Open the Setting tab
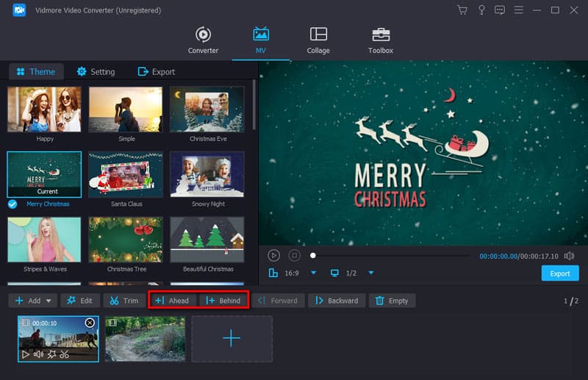Screen dimensions: 588x380 coord(96,72)
